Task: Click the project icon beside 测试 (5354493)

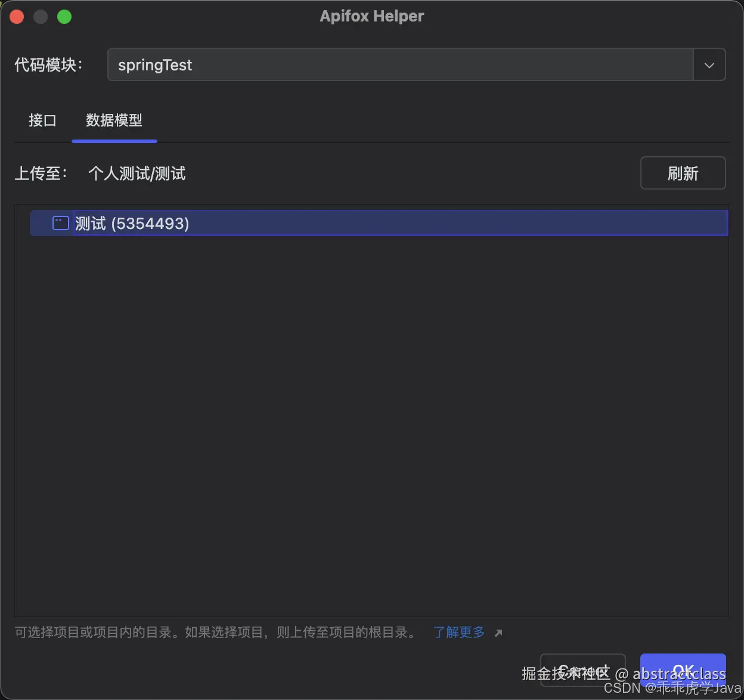Action: [60, 222]
